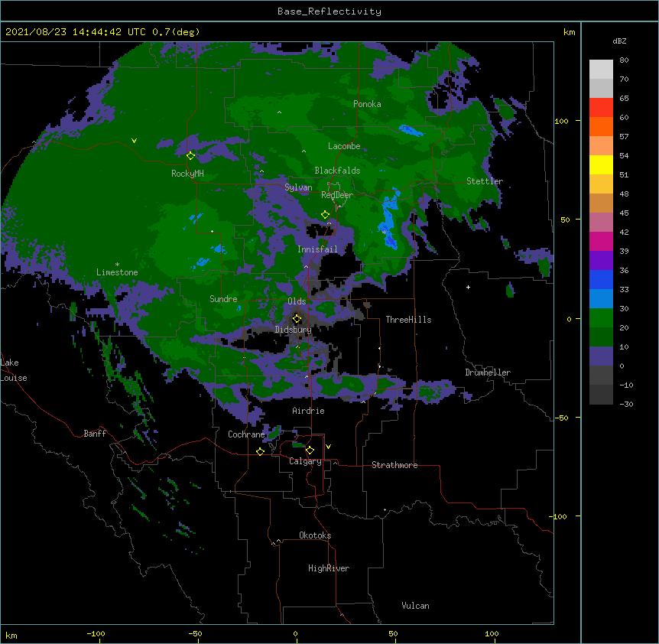Pick the purple 36–39 dBZ legend swatch
Screen dimensions: 659x644
click(601, 261)
